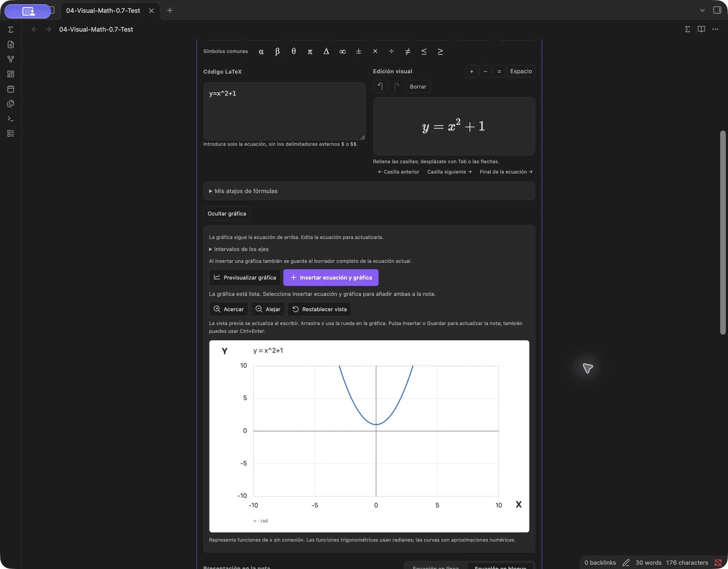The image size is (728, 569).
Task: Insert the not-equal symbol ≠
Action: point(408,51)
